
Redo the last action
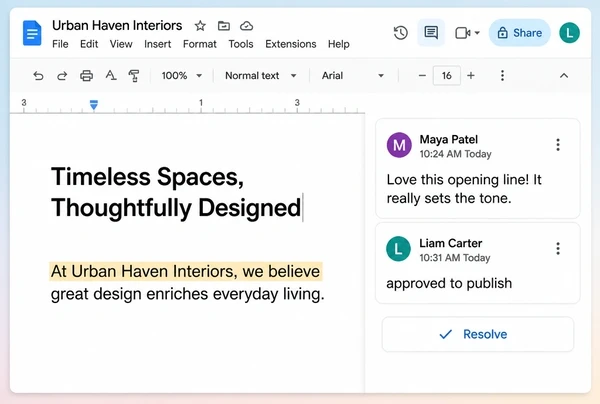tap(62, 76)
